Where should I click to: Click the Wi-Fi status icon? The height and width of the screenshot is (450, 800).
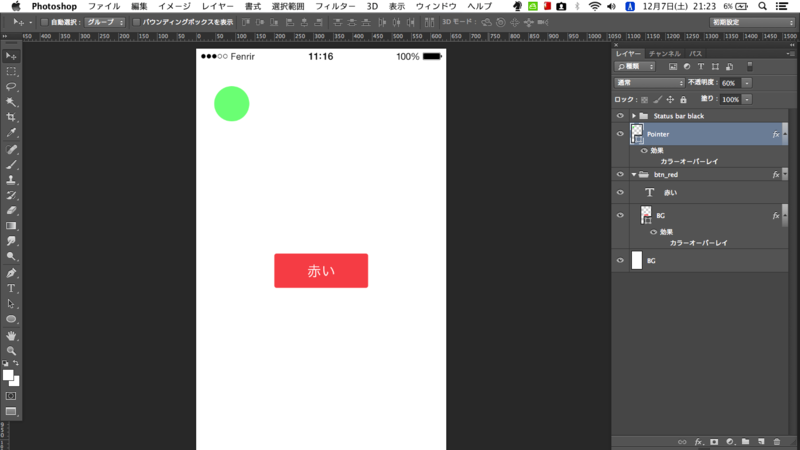point(594,6)
